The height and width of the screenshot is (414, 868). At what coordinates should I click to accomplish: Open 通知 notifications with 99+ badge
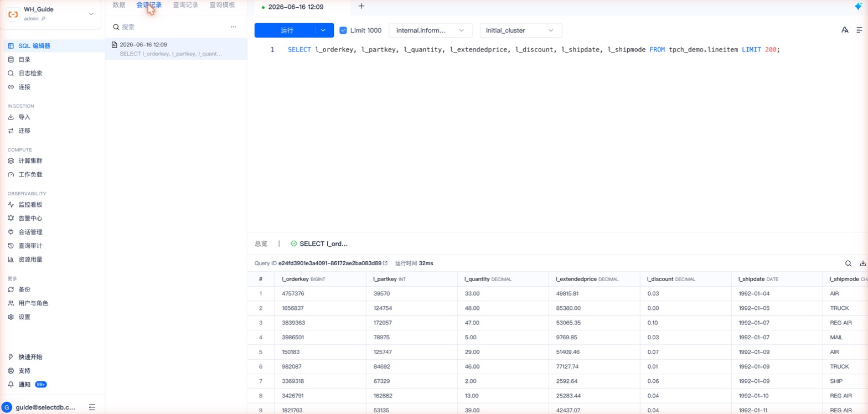point(53,384)
